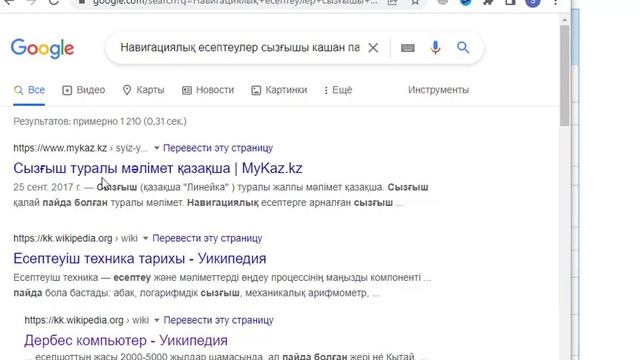Switch to the Картинки results tab

[279, 90]
